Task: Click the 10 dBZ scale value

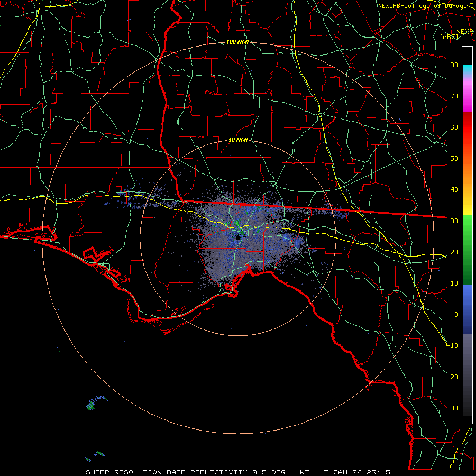Action: [x=454, y=283]
